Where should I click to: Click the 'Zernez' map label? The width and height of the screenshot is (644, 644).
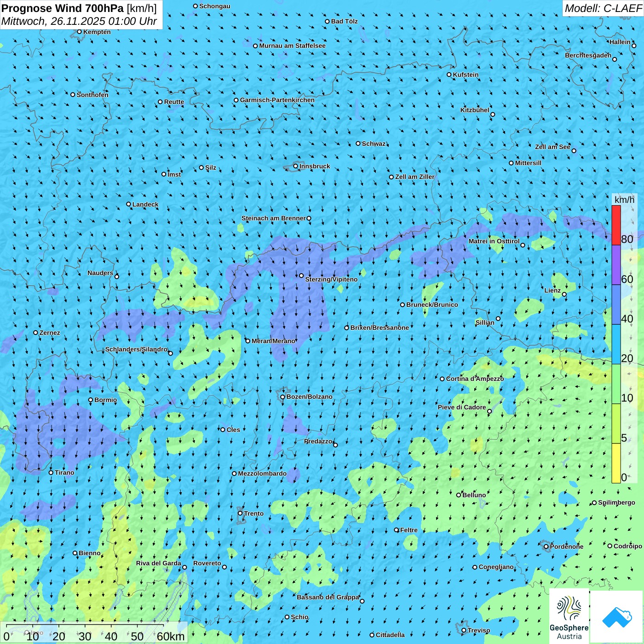point(49,333)
